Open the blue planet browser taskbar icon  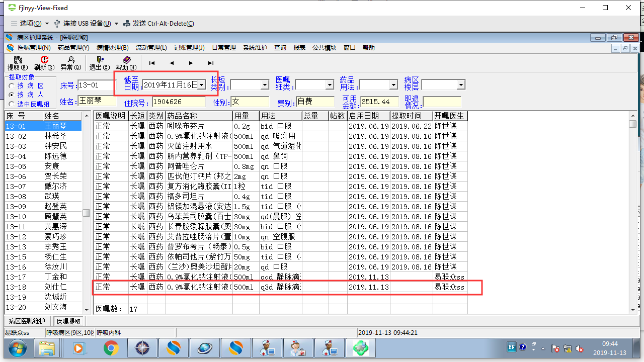205,348
